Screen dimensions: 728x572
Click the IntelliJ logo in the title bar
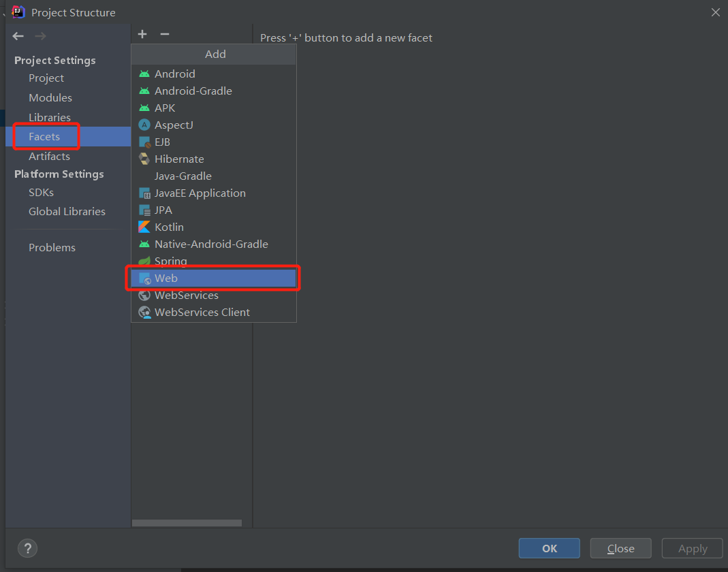pyautogui.click(x=18, y=12)
